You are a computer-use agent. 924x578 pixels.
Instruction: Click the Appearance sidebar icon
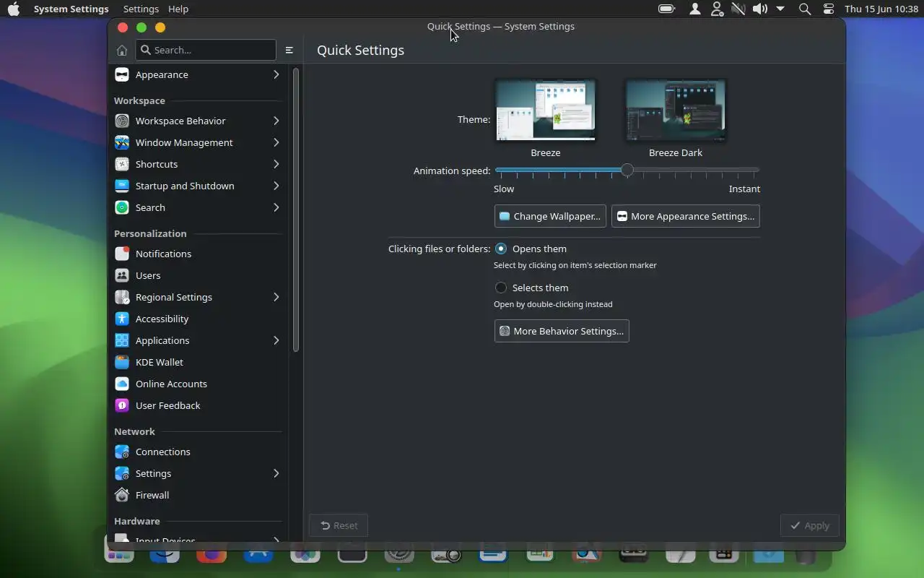pyautogui.click(x=122, y=74)
